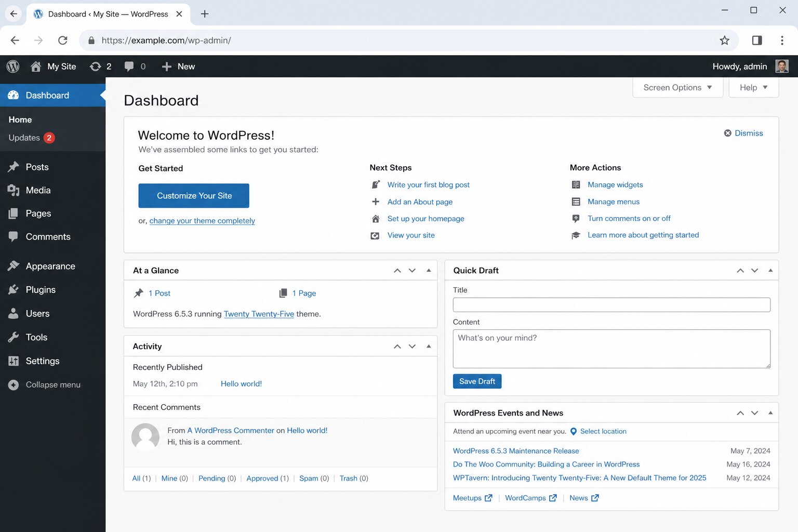Viewport: 798px width, 532px height.
Task: Click the external-link icon next to News
Action: [595, 498]
